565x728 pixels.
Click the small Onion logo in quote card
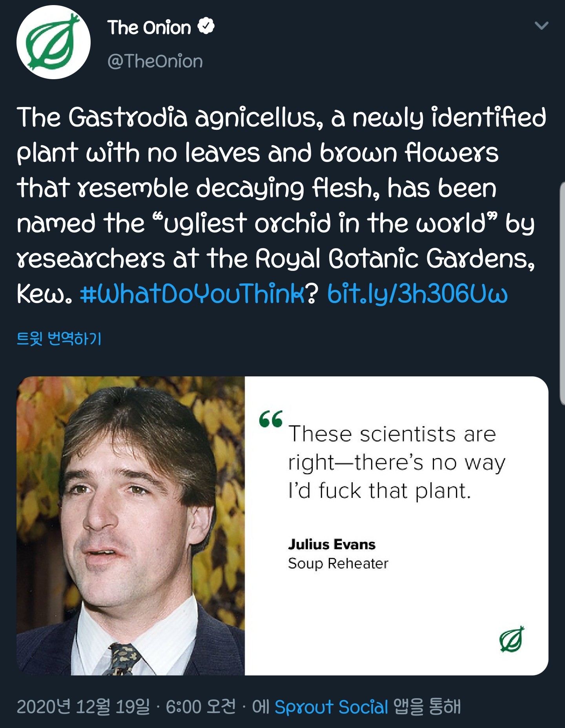click(x=512, y=639)
